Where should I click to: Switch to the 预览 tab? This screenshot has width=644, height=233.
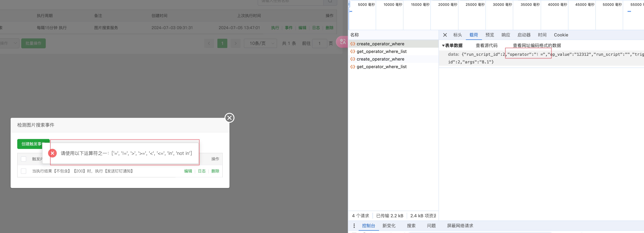click(489, 35)
